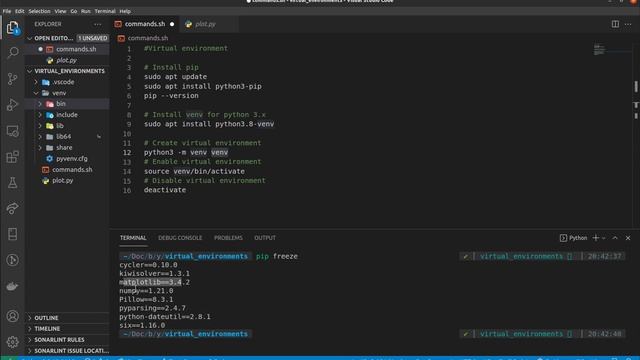Collapse the Open Editors section
The image size is (640, 360).
pos(29,38)
